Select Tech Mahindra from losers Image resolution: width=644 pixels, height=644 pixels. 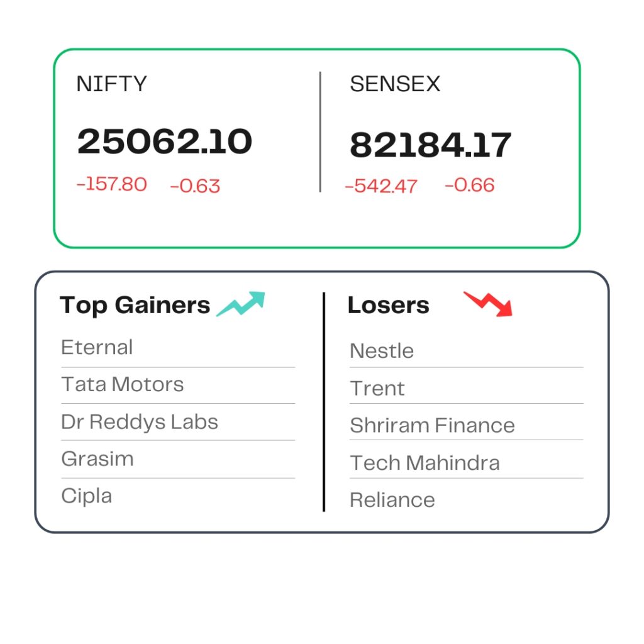425,463
